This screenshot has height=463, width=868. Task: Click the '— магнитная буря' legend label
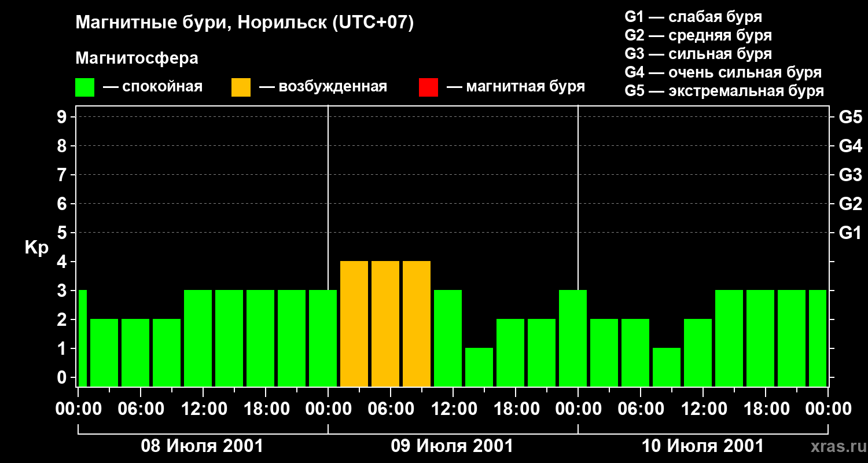[x=516, y=87]
